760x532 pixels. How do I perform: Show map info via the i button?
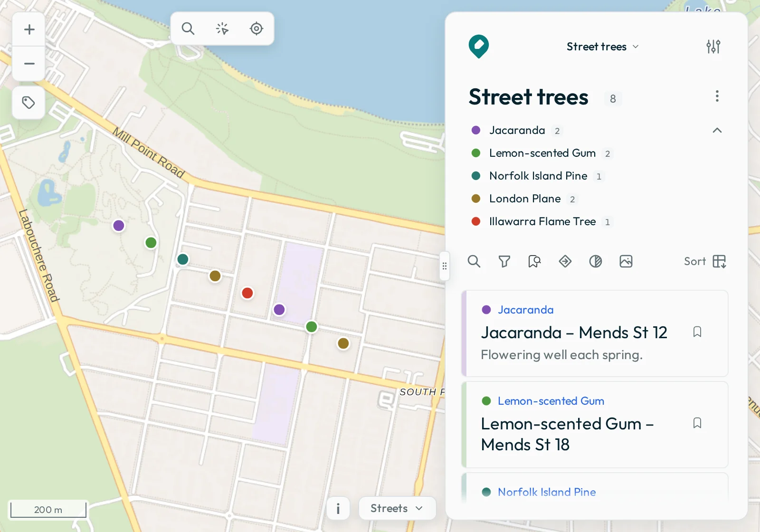[338, 509]
